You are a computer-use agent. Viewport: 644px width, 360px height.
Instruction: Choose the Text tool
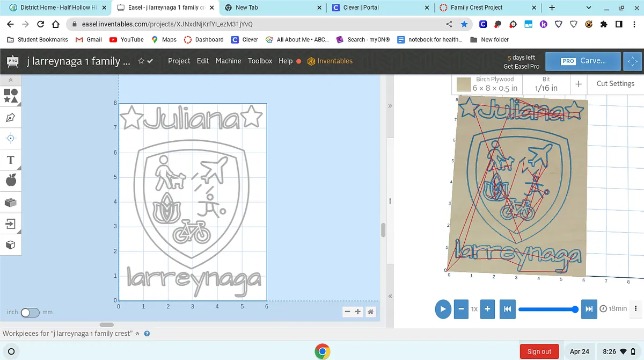(x=11, y=160)
